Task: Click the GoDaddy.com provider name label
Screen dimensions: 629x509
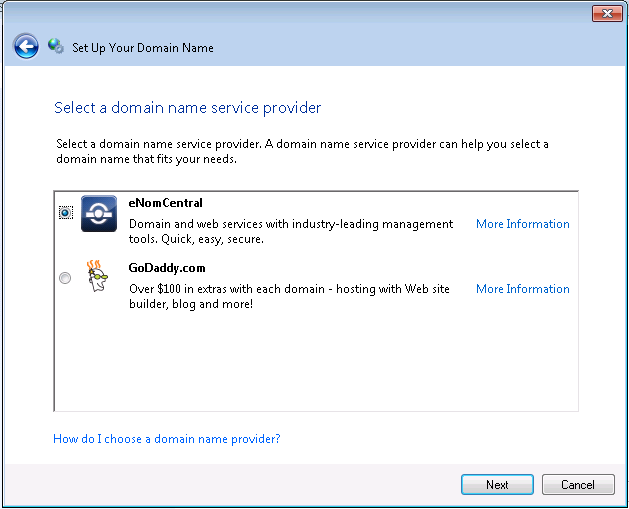Action: click(168, 268)
